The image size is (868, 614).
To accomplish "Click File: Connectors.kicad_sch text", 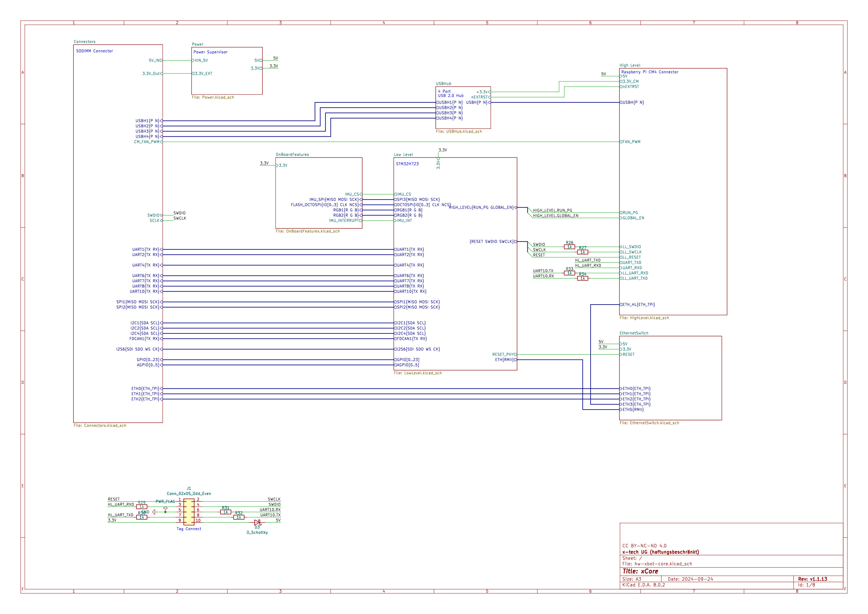I will (100, 426).
